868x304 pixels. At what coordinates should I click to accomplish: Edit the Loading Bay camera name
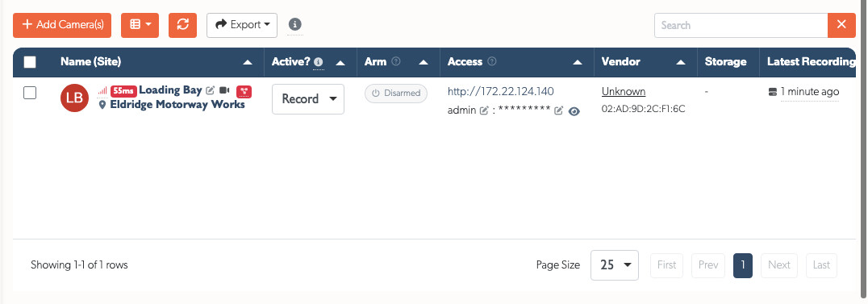(x=211, y=91)
